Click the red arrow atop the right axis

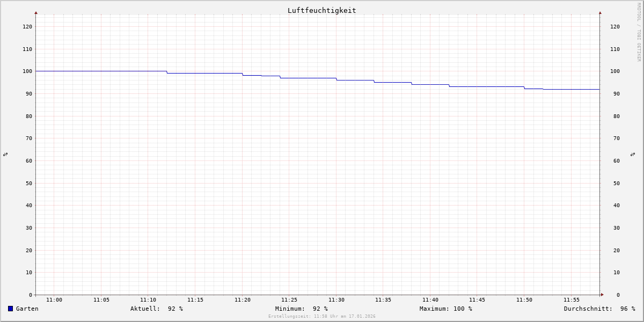click(x=600, y=12)
